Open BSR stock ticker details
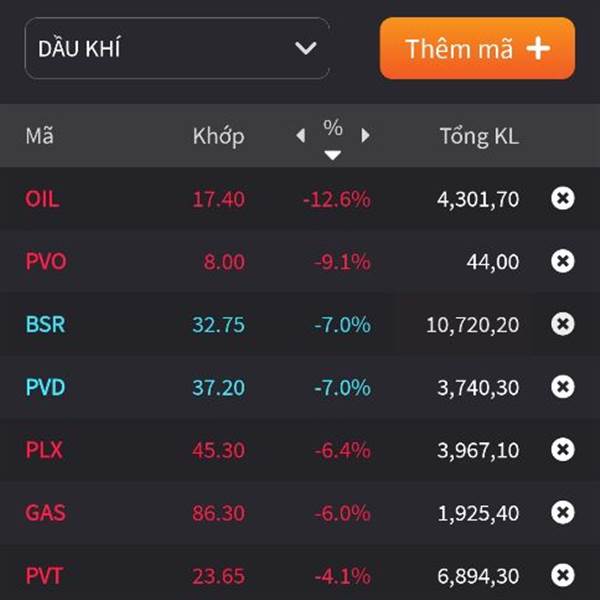Image resolution: width=600 pixels, height=600 pixels. (x=45, y=324)
